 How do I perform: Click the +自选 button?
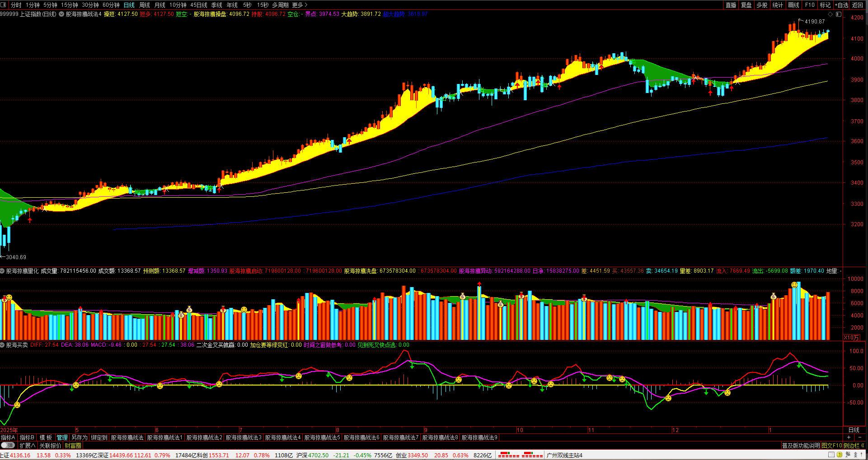click(x=841, y=5)
